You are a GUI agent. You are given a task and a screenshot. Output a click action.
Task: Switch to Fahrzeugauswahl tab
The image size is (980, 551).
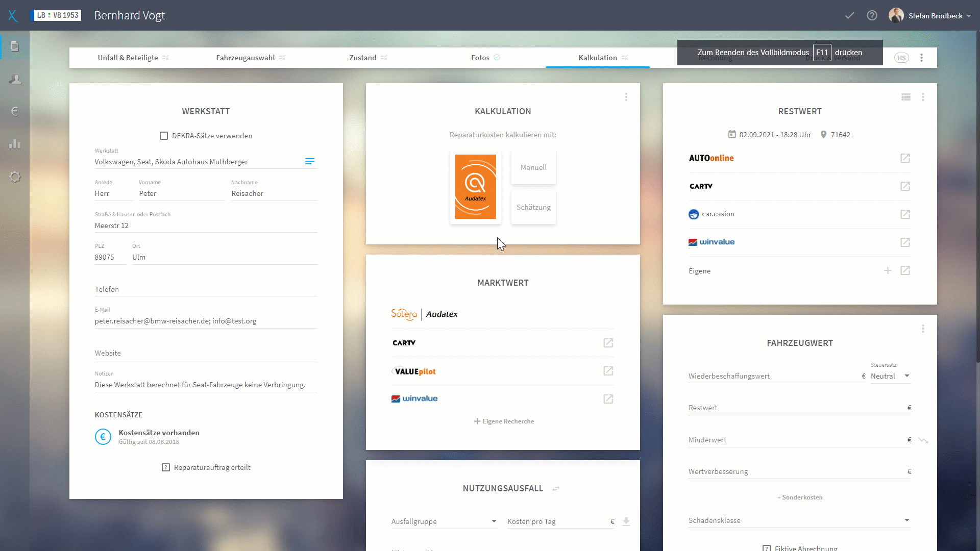(251, 58)
